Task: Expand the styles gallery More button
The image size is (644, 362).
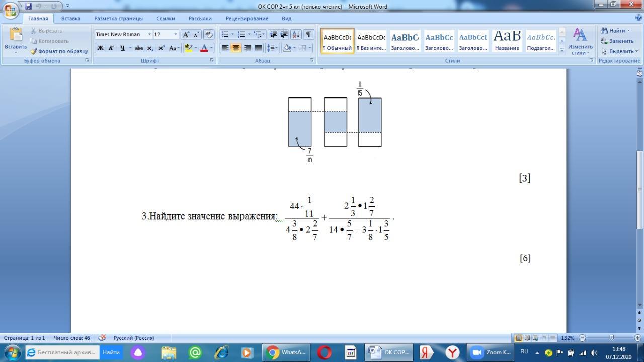Action: coord(562,50)
